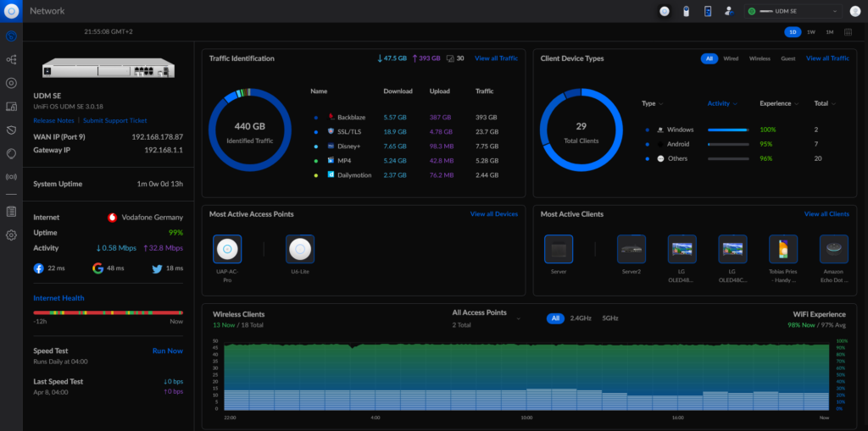Click the Dailymotion app icon in the traffic list
The height and width of the screenshot is (431, 868).
click(x=331, y=174)
